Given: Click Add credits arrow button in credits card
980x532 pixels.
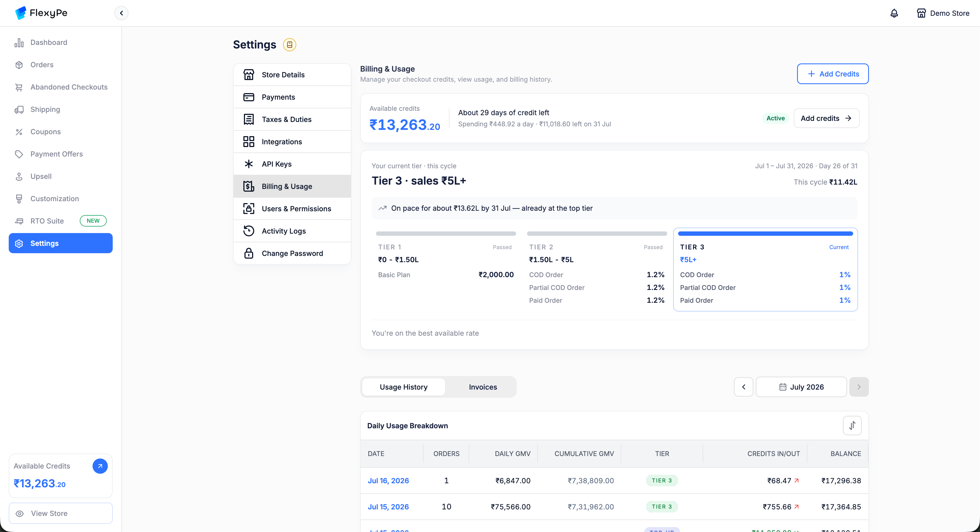Looking at the screenshot, I should pyautogui.click(x=826, y=118).
